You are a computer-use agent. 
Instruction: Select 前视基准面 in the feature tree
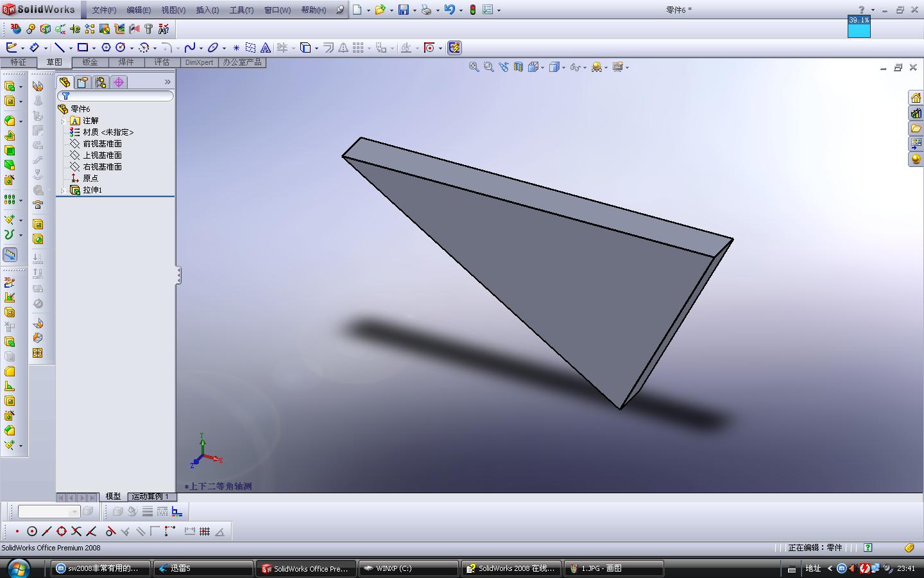tap(102, 144)
